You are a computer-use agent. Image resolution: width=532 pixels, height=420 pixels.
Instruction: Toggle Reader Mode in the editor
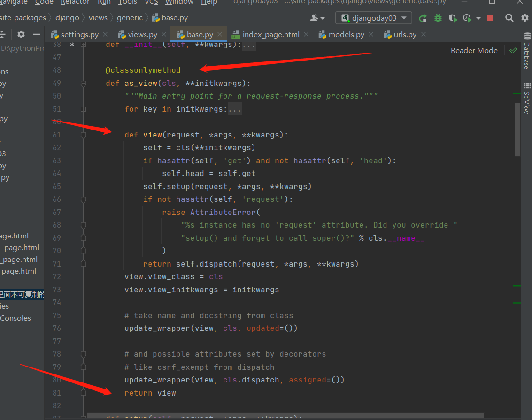click(474, 51)
